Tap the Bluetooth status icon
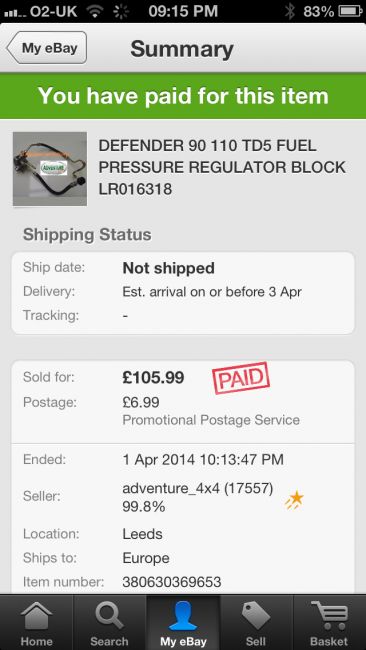Image resolution: width=366 pixels, height=650 pixels. pyautogui.click(x=290, y=11)
